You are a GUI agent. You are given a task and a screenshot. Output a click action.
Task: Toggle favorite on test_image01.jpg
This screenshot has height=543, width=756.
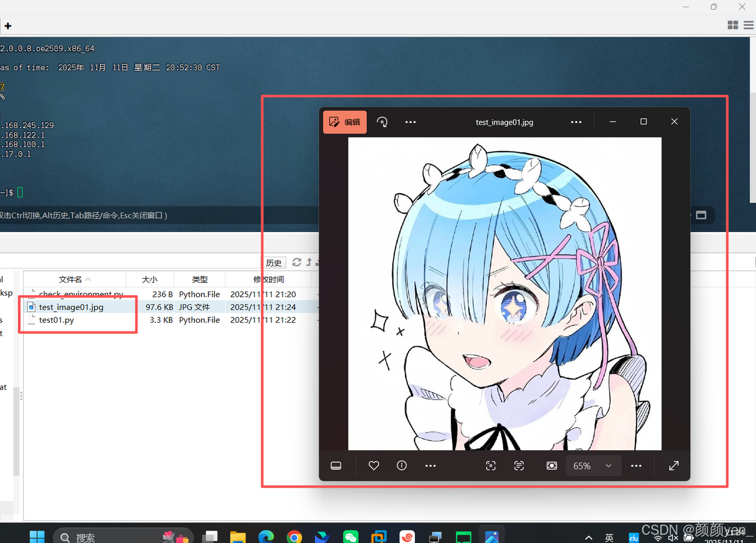pos(373,466)
